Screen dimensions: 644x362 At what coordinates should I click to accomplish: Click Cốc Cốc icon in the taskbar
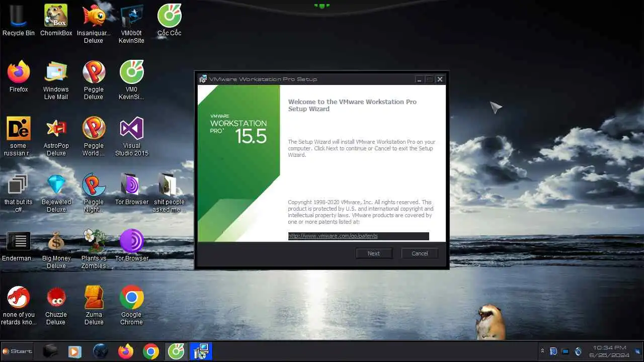click(176, 351)
